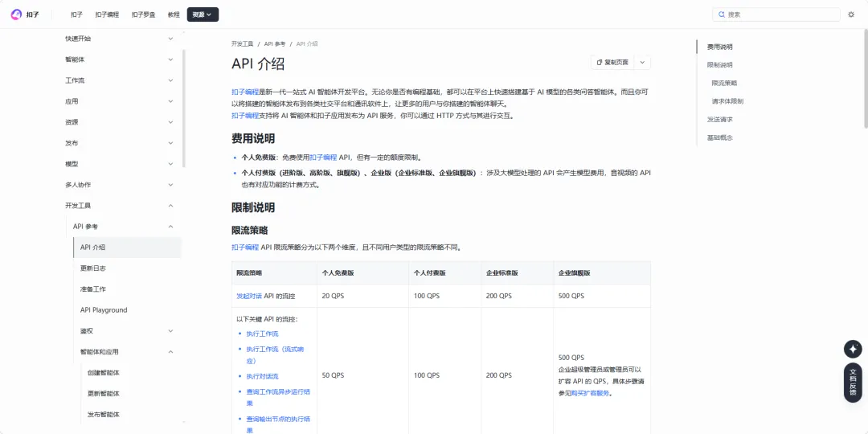This screenshot has width=868, height=434.
Task: Jump to 限流策略 in the page outline
Action: 724,83
